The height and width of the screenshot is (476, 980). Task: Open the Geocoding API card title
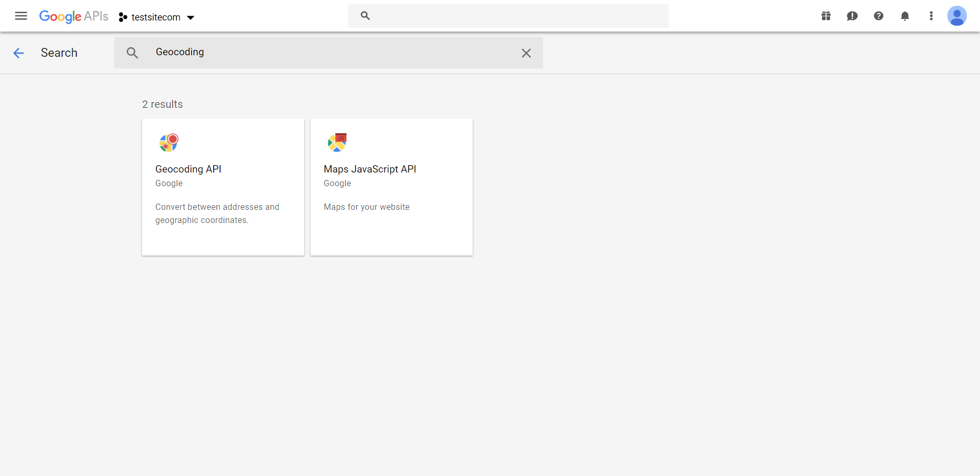[188, 169]
